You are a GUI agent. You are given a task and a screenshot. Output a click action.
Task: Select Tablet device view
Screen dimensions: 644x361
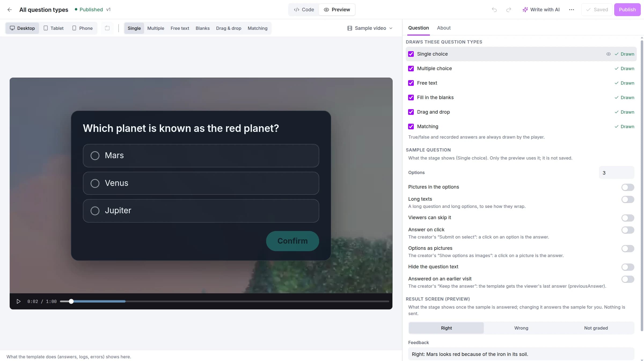(x=54, y=28)
